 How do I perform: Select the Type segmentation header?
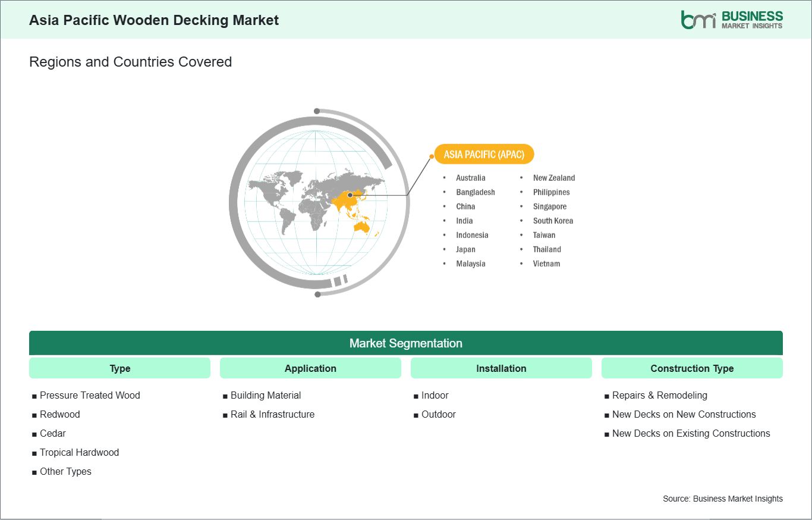(119, 368)
